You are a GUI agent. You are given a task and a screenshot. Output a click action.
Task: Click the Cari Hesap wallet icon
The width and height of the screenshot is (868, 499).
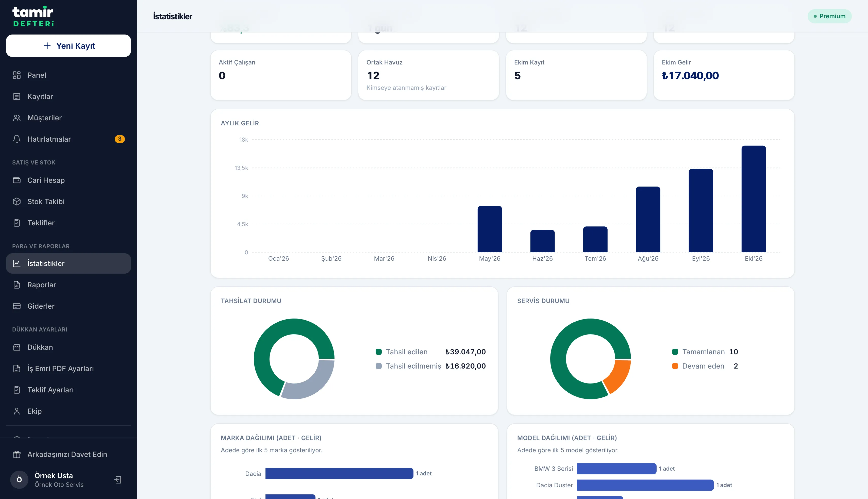(16, 180)
